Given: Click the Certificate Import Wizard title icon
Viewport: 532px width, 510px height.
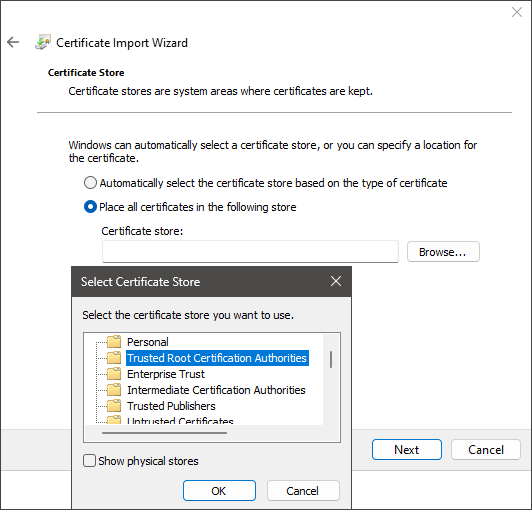Looking at the screenshot, I should [43, 42].
